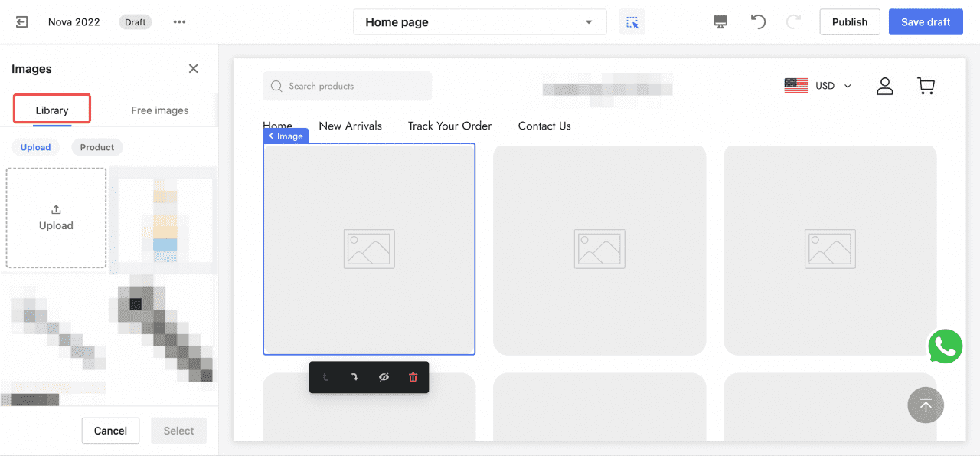Move selected image down icon
This screenshot has width=980, height=456.
click(354, 378)
